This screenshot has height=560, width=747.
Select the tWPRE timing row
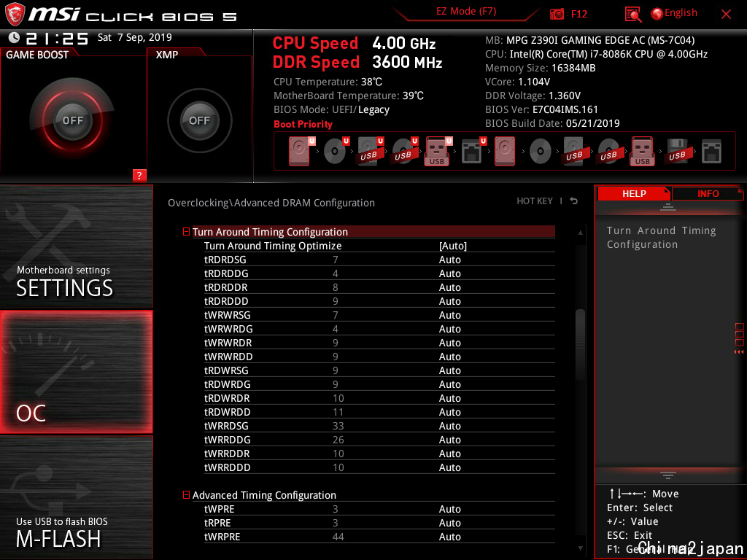point(379,508)
